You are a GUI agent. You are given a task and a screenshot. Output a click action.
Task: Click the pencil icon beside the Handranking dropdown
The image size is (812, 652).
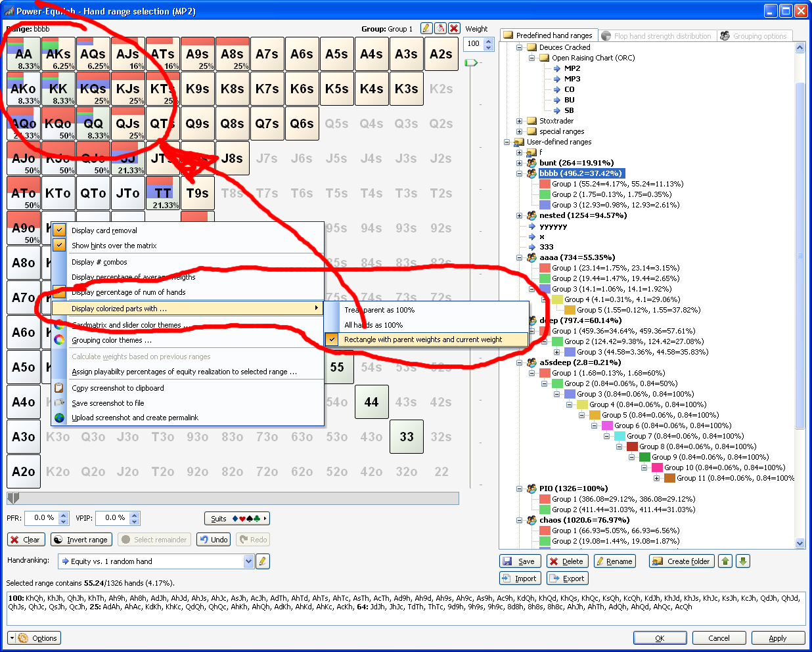[x=263, y=561]
